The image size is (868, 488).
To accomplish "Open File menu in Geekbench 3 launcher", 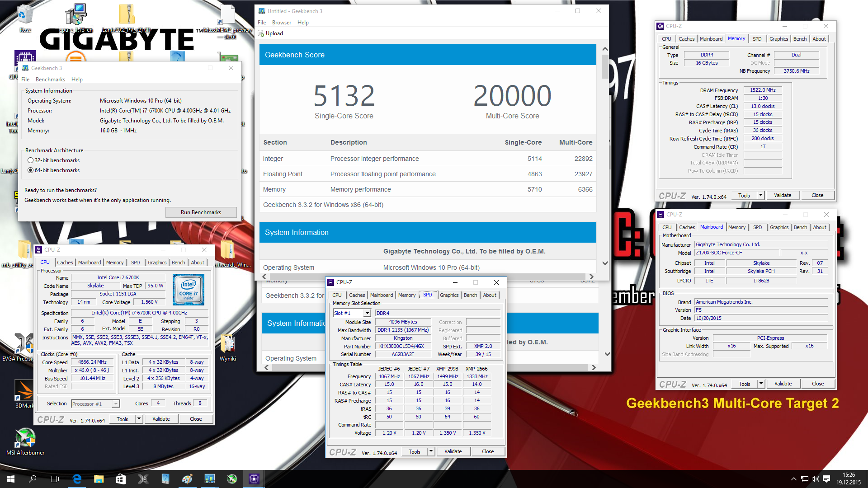I will coord(25,80).
